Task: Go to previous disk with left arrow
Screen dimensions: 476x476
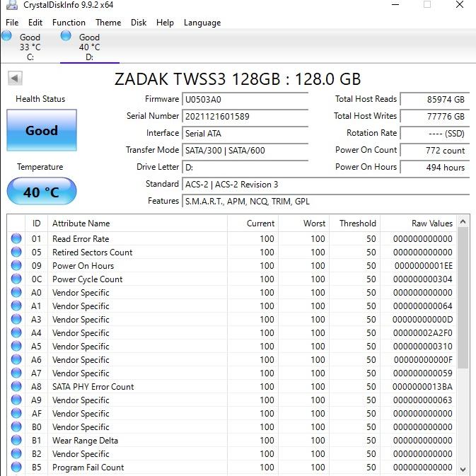Action: point(15,79)
